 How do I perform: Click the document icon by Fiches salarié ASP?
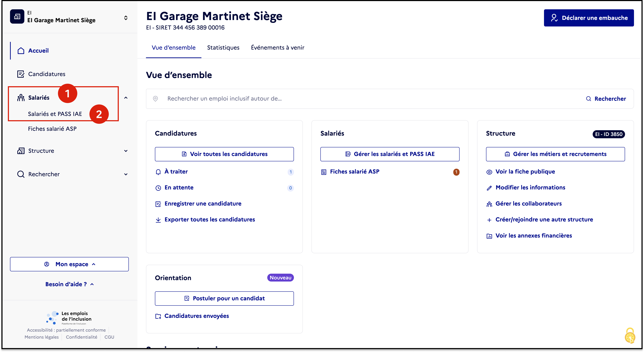tap(323, 172)
